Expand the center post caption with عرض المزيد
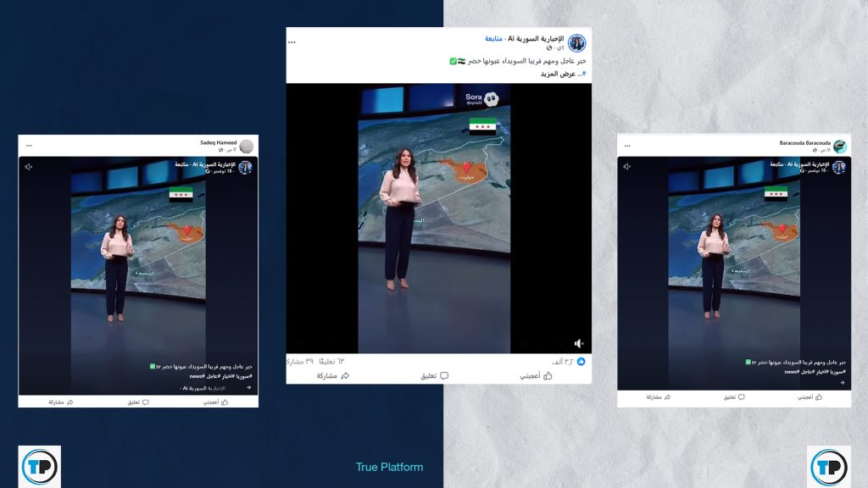 559,74
